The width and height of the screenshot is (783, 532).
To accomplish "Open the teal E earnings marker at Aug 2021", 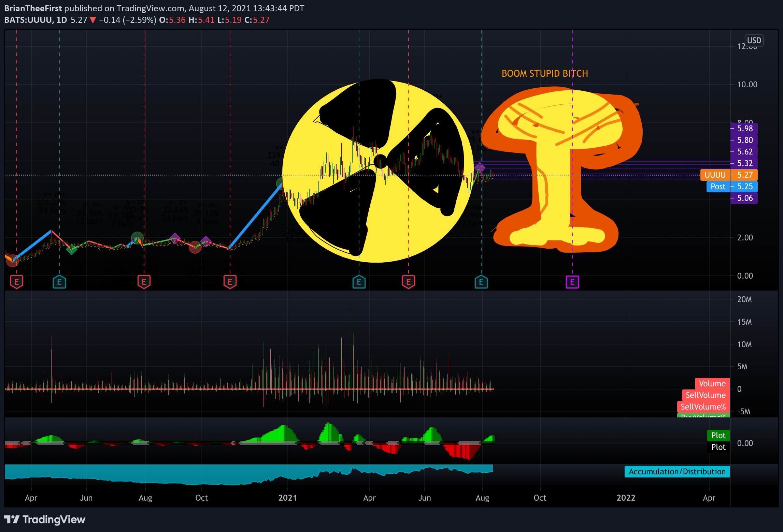I will (x=481, y=282).
